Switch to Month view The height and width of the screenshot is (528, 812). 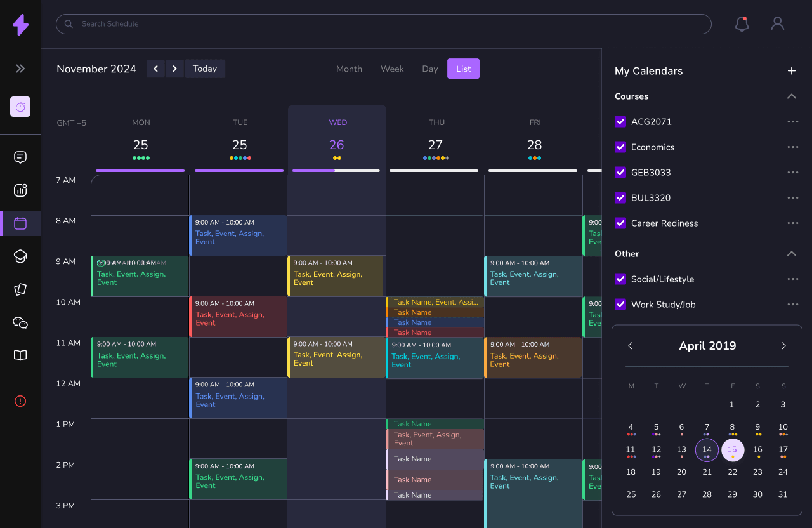point(349,69)
